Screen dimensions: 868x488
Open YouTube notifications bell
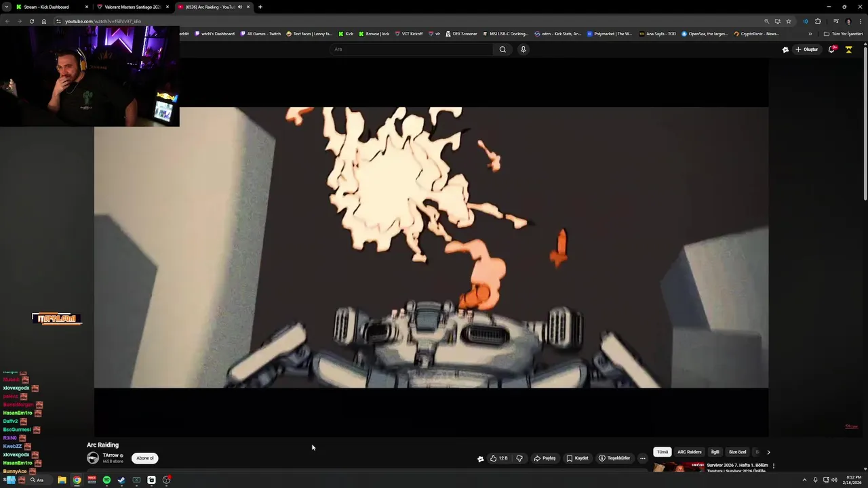(832, 49)
